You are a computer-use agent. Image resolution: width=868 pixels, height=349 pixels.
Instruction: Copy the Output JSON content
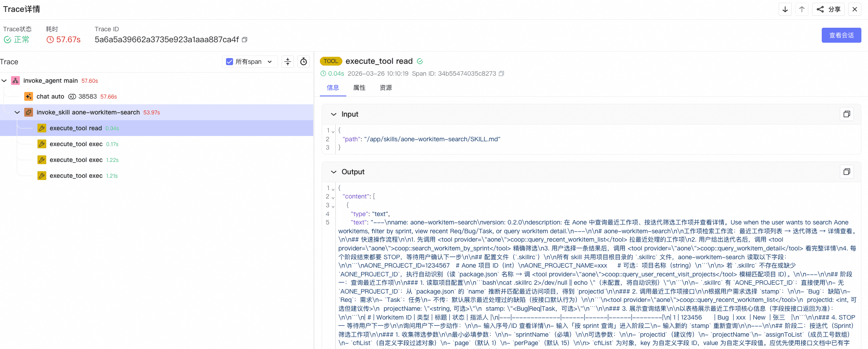847,172
